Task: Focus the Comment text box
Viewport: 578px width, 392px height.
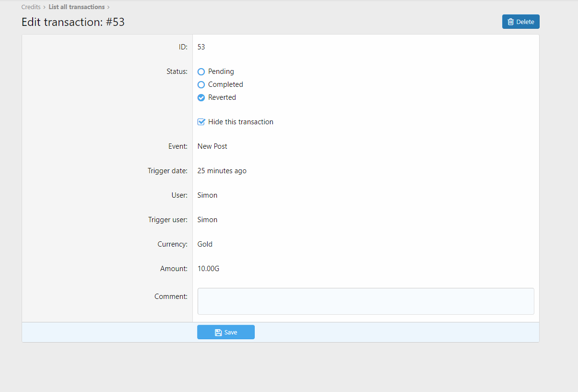Action: click(x=366, y=301)
